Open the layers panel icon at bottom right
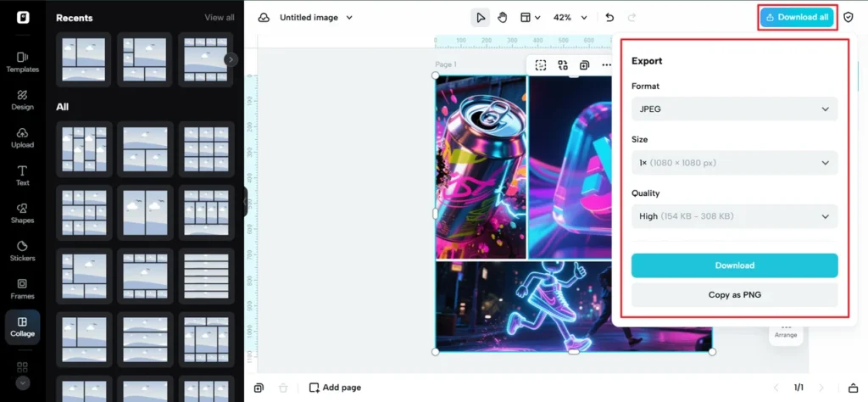 click(x=853, y=388)
